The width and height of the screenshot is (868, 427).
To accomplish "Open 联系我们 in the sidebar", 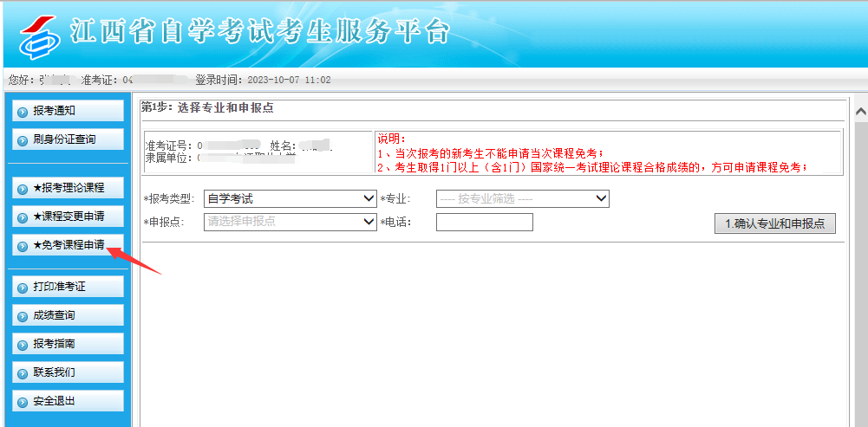I will 69,372.
